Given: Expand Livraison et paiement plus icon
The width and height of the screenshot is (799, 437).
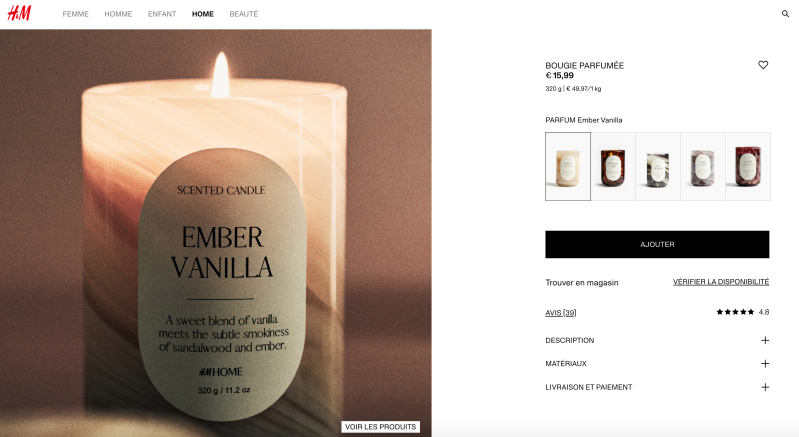Looking at the screenshot, I should click(x=765, y=387).
